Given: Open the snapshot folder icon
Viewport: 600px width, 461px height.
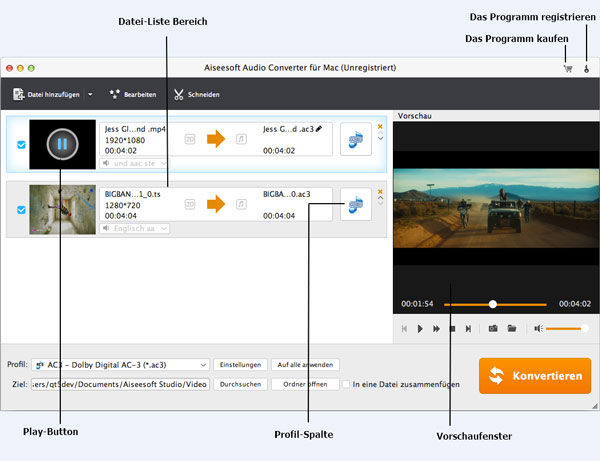Looking at the screenshot, I should (x=512, y=328).
